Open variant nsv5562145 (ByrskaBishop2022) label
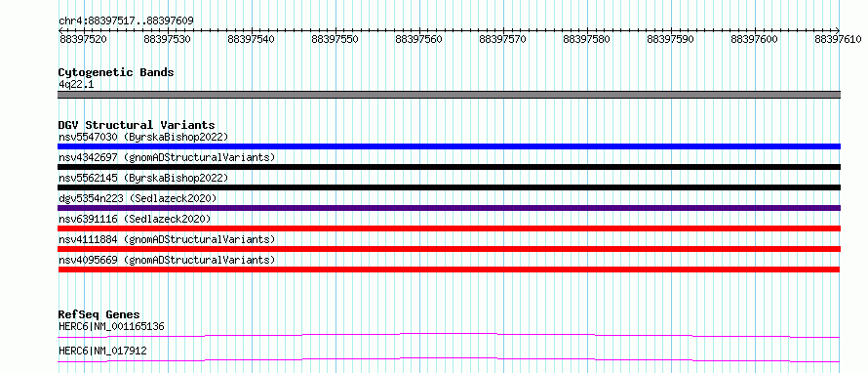This screenshot has width=868, height=373. 143,178
